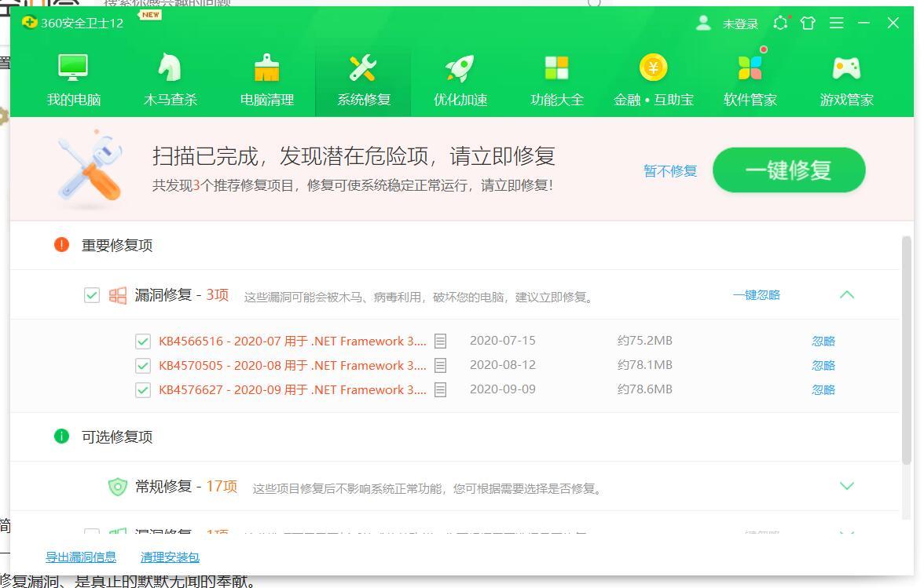This screenshot has width=924, height=588.
Task: Select KB4570505 - 2020-08 update title
Action: 292,366
